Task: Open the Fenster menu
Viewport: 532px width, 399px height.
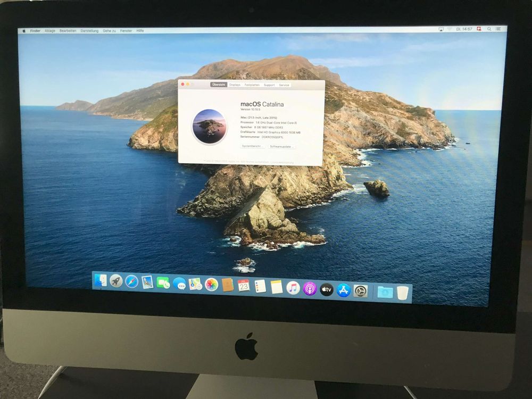Action: tap(126, 31)
